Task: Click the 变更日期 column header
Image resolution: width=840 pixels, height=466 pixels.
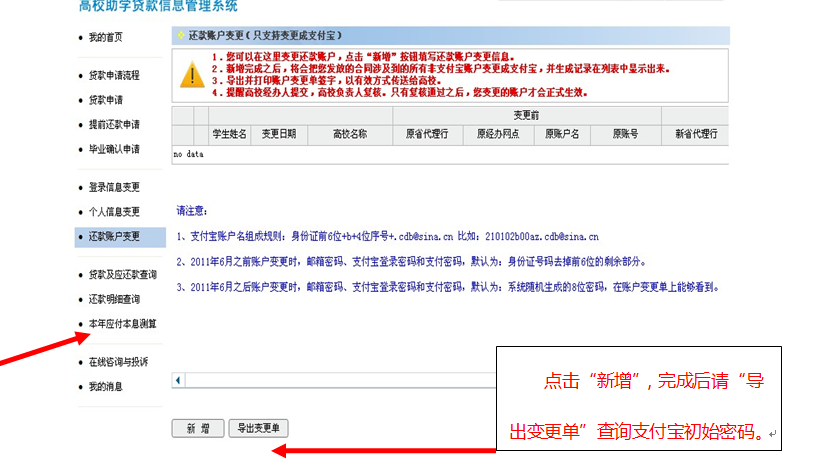Action: pyautogui.click(x=279, y=134)
